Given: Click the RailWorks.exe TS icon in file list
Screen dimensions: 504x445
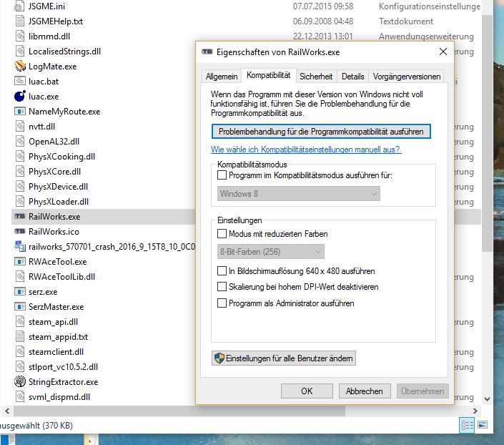Looking at the screenshot, I should click(19, 216).
